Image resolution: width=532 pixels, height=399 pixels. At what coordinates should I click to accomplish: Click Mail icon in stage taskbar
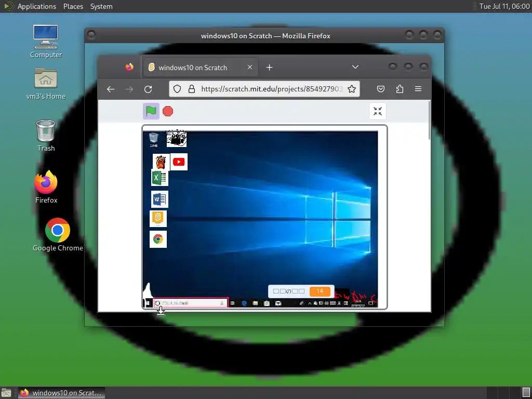(278, 303)
